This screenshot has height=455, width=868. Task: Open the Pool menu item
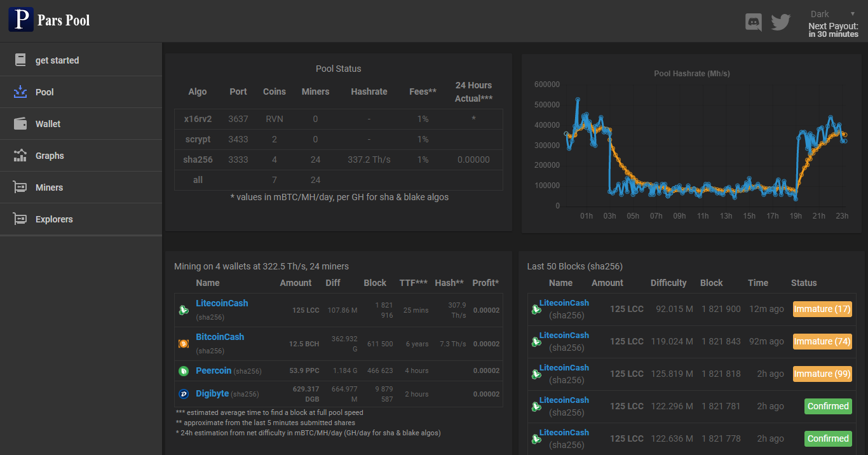(x=81, y=92)
